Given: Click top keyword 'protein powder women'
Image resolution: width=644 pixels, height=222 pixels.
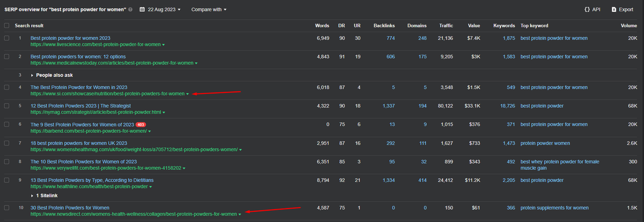Looking at the screenshot, I should point(545,143).
